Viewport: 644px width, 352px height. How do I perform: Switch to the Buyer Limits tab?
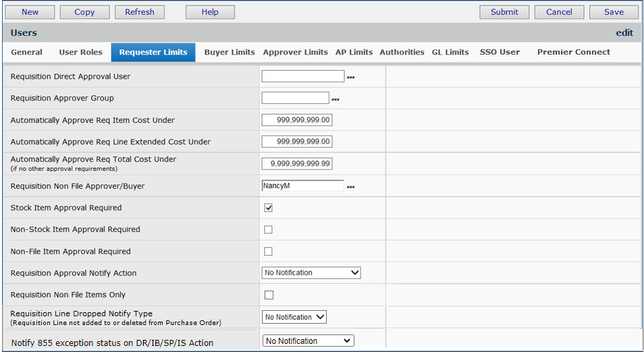[230, 53]
